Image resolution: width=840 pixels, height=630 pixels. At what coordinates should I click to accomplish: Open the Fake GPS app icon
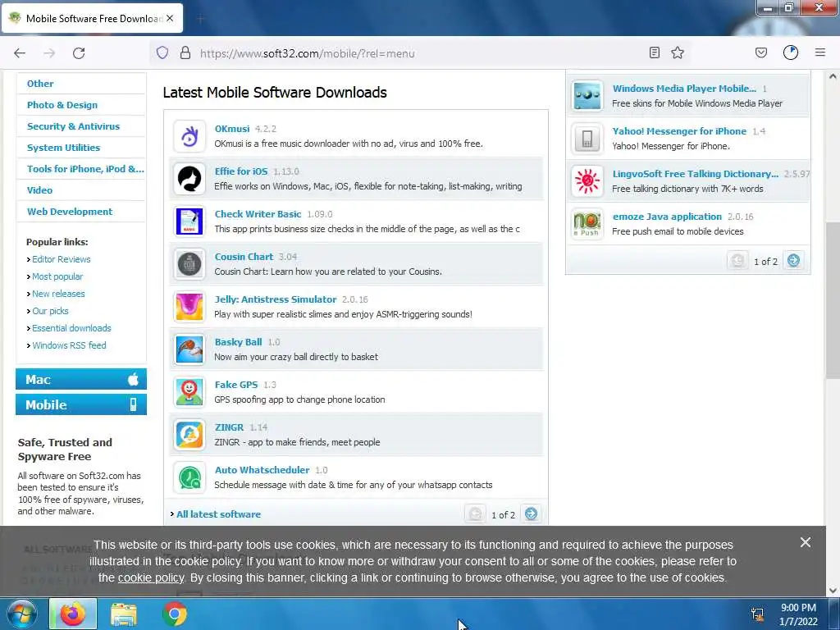tap(189, 392)
